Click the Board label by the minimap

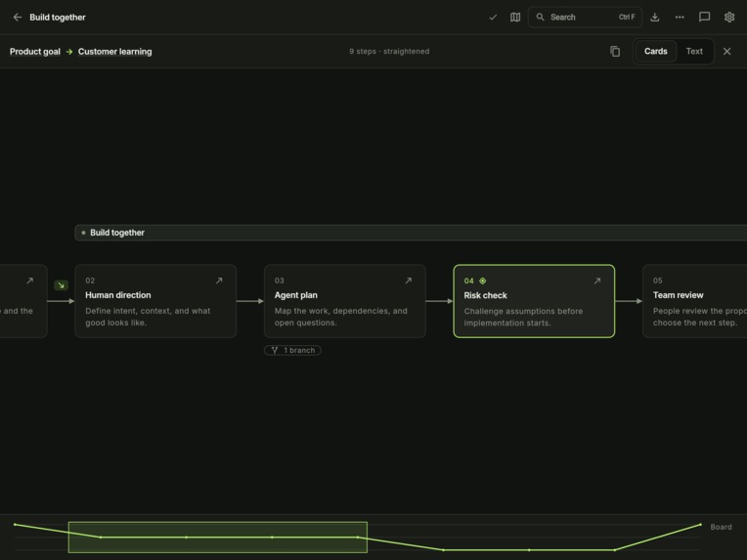[721, 527]
